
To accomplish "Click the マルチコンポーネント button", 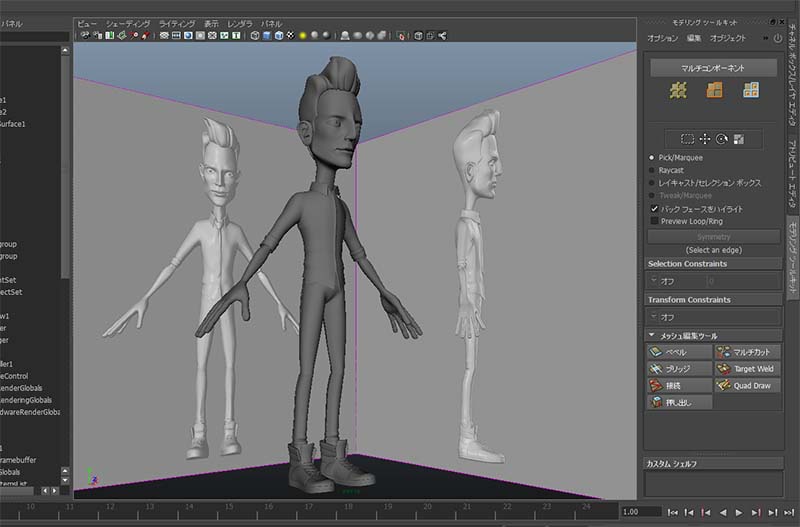I will pyautogui.click(x=713, y=68).
